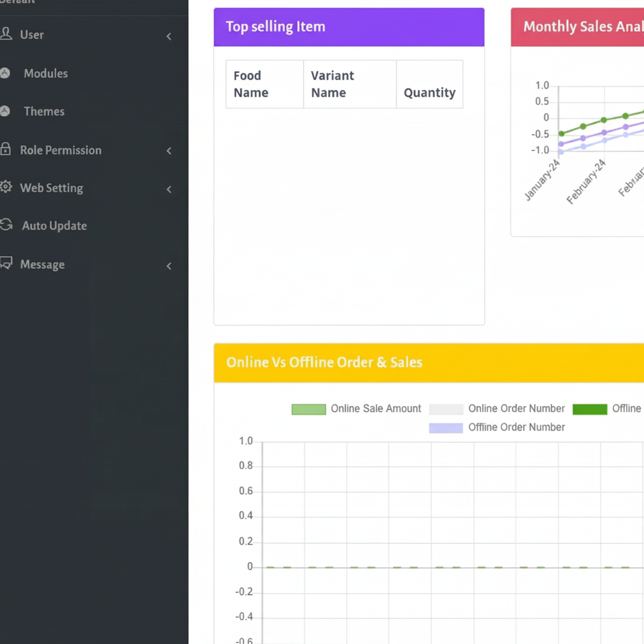Click the Themes icon in sidebar

pos(5,111)
